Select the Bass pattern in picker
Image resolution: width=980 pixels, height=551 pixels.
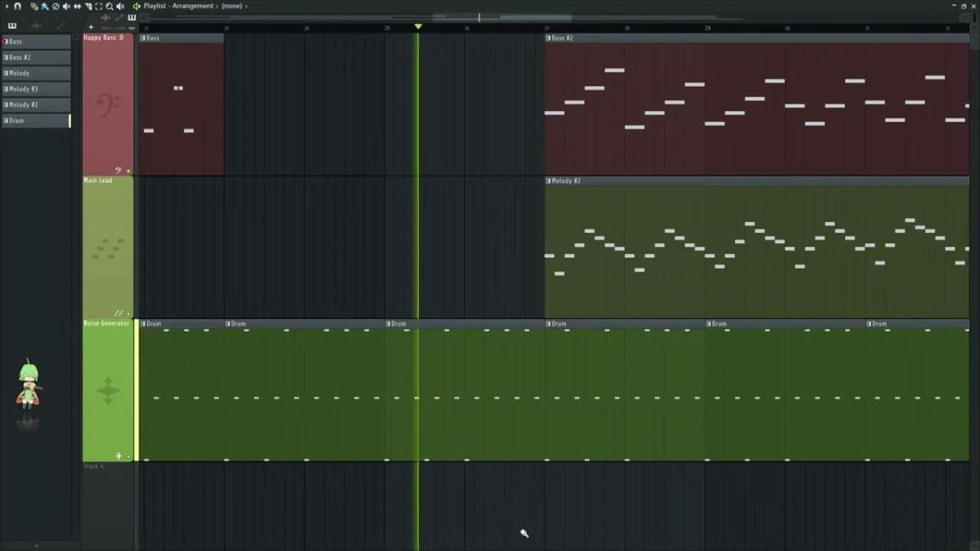click(x=36, y=42)
